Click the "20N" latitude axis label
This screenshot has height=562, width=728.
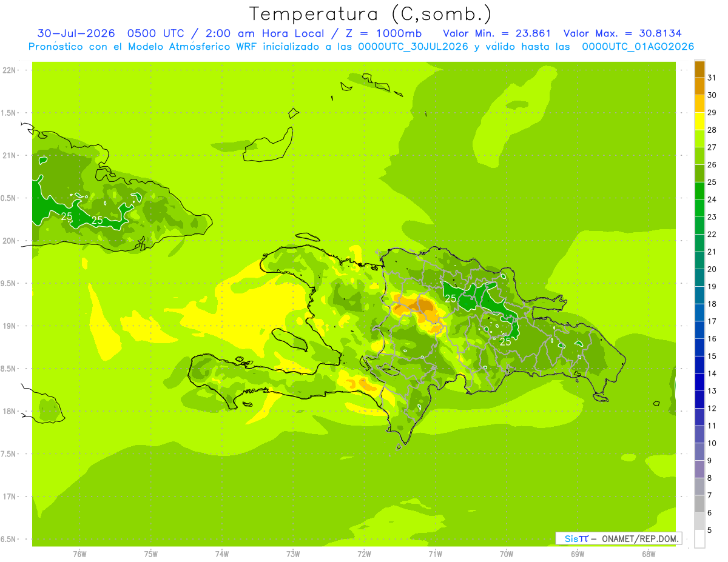[9, 241]
